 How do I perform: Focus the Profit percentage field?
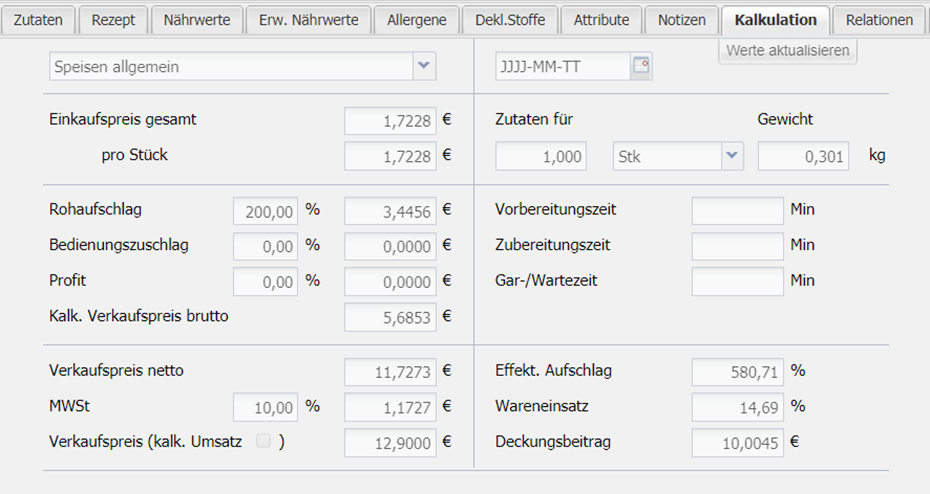(x=267, y=281)
